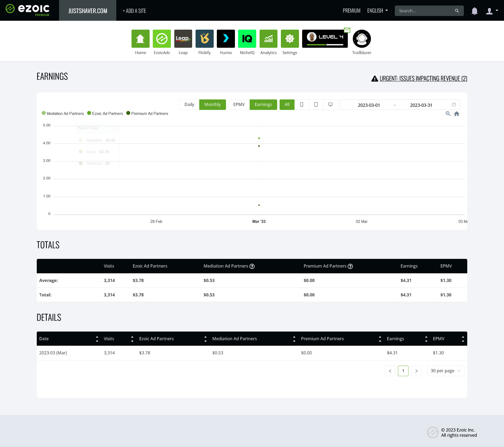This screenshot has width=504, height=447.
Task: Select the JUSTSHAVER.COM site tab
Action: coord(88,10)
